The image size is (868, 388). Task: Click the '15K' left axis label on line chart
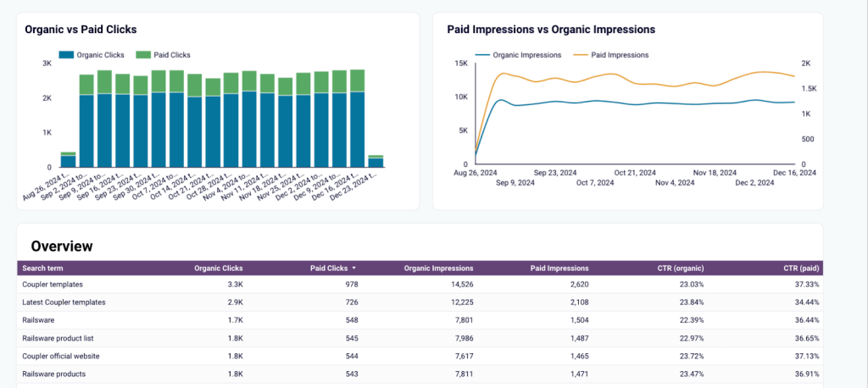point(460,64)
